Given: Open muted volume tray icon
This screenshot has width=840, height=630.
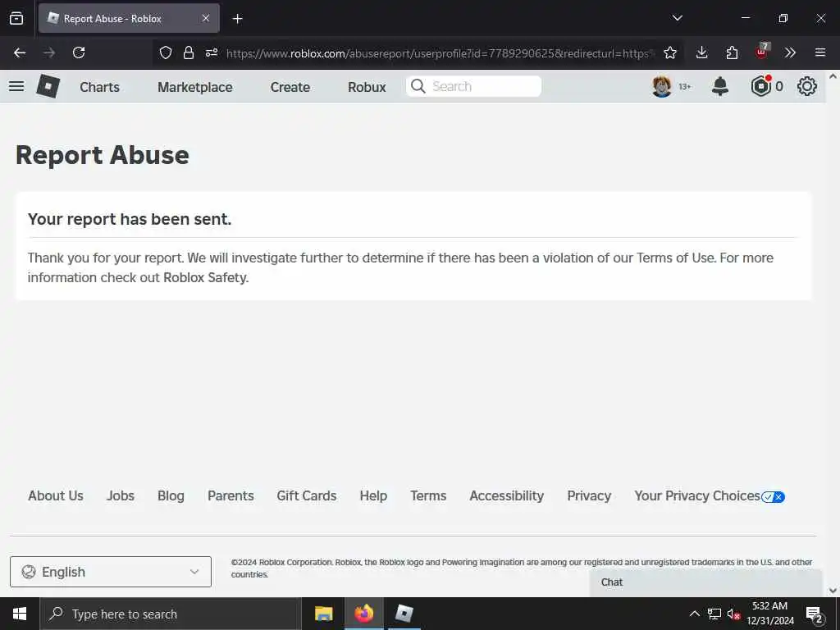Looking at the screenshot, I should 733,614.
